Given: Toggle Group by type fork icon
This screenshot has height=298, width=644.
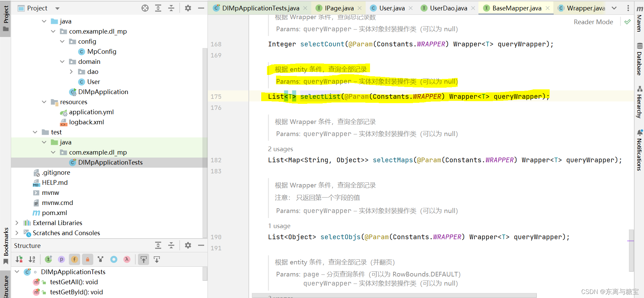Looking at the screenshot, I should click(100, 259).
